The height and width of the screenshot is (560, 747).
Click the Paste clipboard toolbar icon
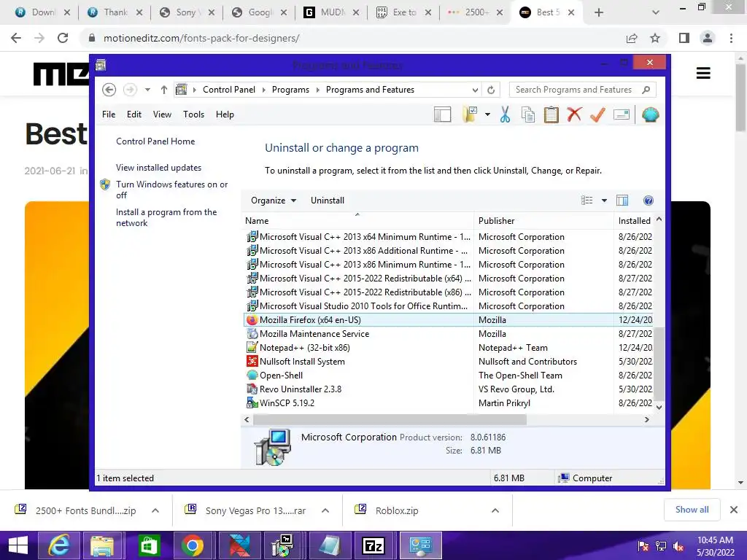click(x=551, y=114)
